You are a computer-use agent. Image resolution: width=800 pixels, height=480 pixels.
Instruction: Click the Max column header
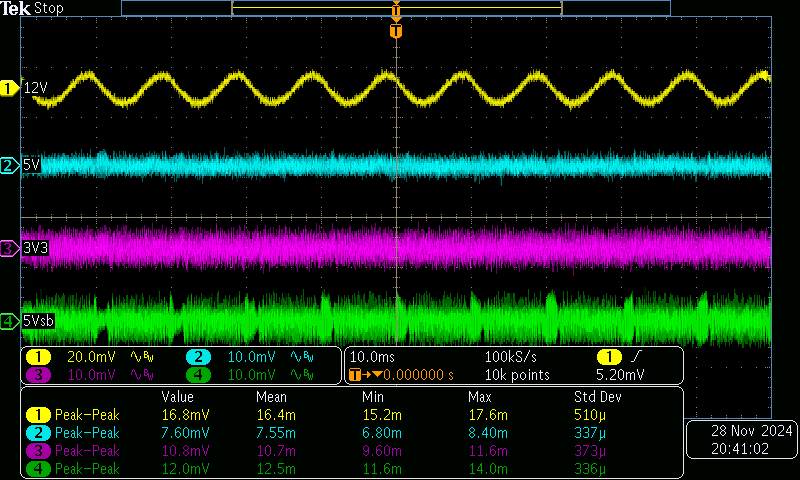(x=480, y=397)
